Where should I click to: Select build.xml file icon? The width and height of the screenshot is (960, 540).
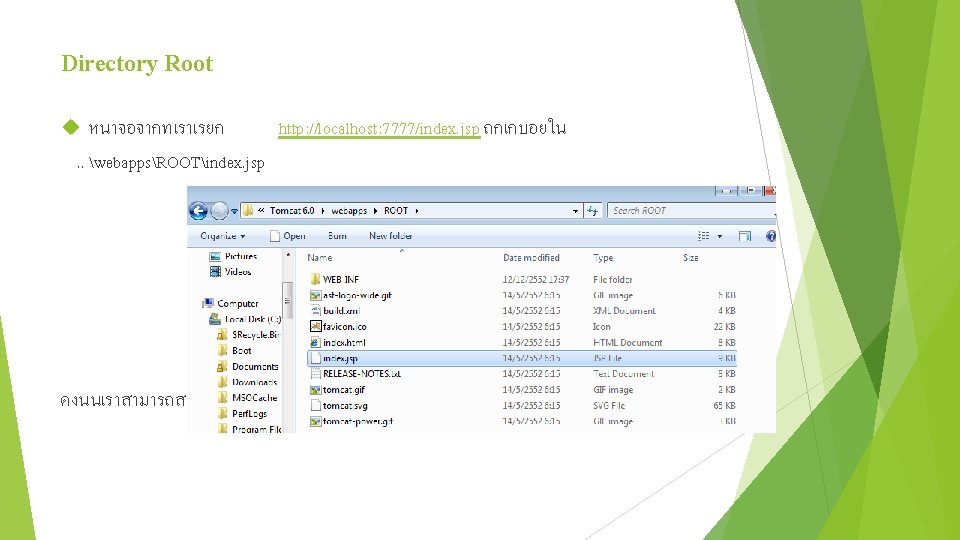[x=315, y=310]
